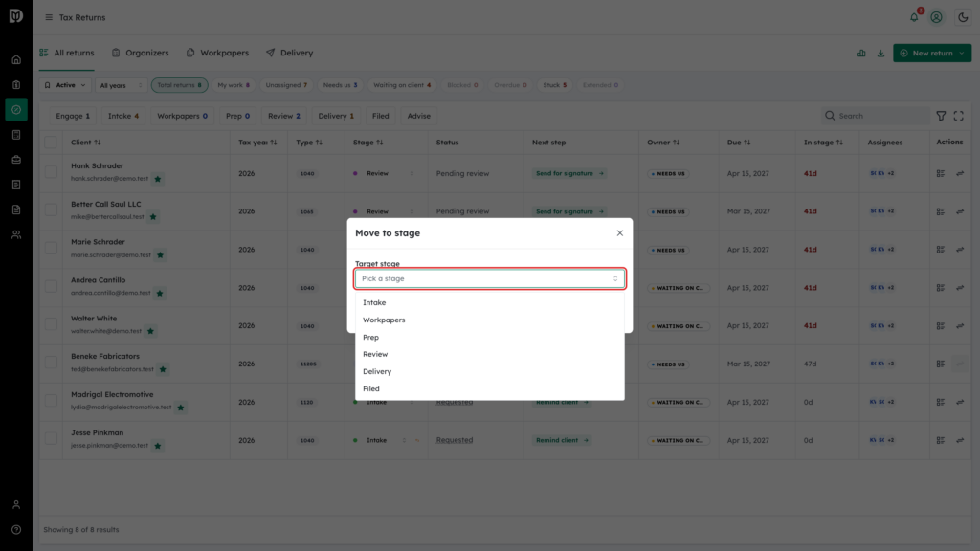
Task: Click move stage icon for Jesse Pinkman
Action: (x=959, y=440)
